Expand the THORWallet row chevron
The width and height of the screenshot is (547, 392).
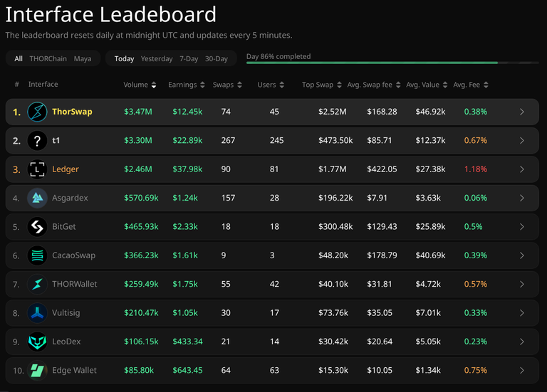(522, 285)
